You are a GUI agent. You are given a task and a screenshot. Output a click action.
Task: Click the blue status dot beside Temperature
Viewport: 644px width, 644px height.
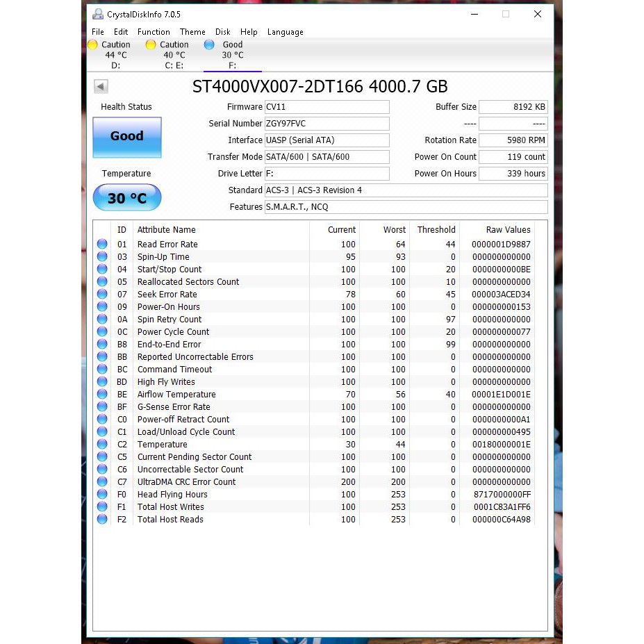pos(101,444)
